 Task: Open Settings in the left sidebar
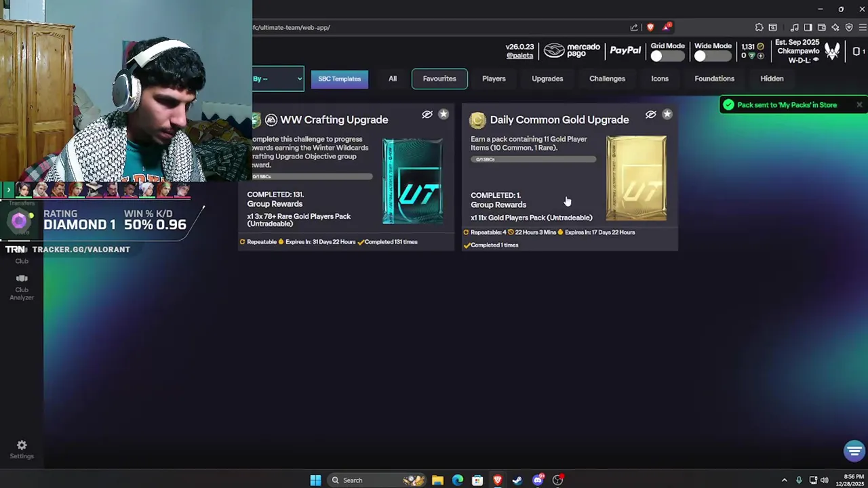[x=22, y=449]
